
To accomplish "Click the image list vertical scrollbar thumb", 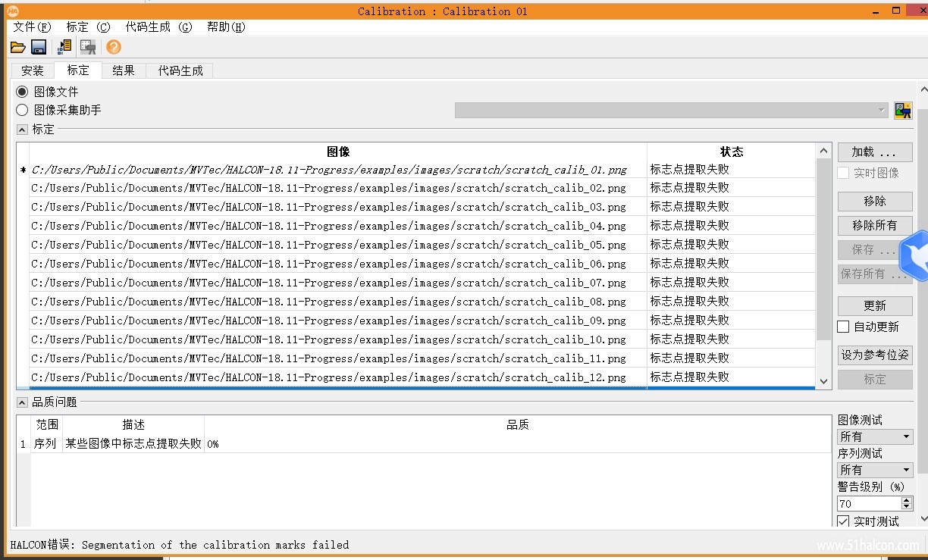I will tap(824, 249).
